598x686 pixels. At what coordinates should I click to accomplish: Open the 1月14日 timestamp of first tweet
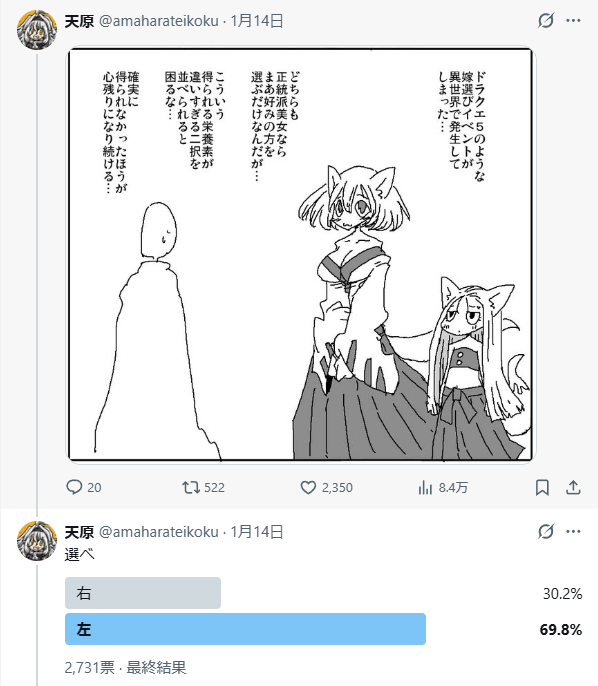[257, 21]
